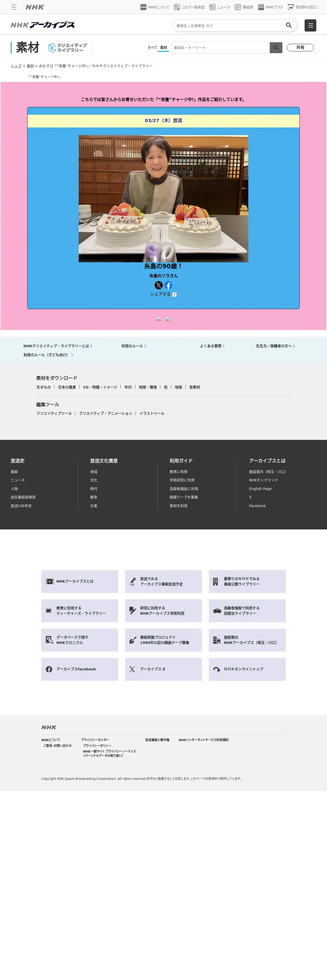
Task: Click the left carousel navigation image
Action: (159, 319)
